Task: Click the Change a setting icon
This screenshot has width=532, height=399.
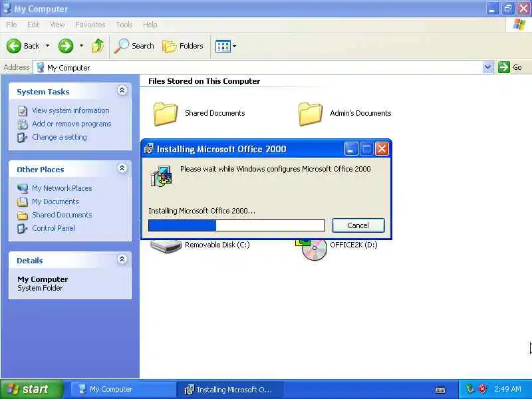Action: (23, 138)
